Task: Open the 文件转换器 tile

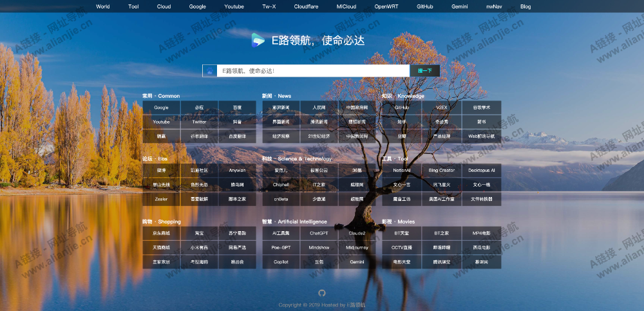Action: (481, 199)
